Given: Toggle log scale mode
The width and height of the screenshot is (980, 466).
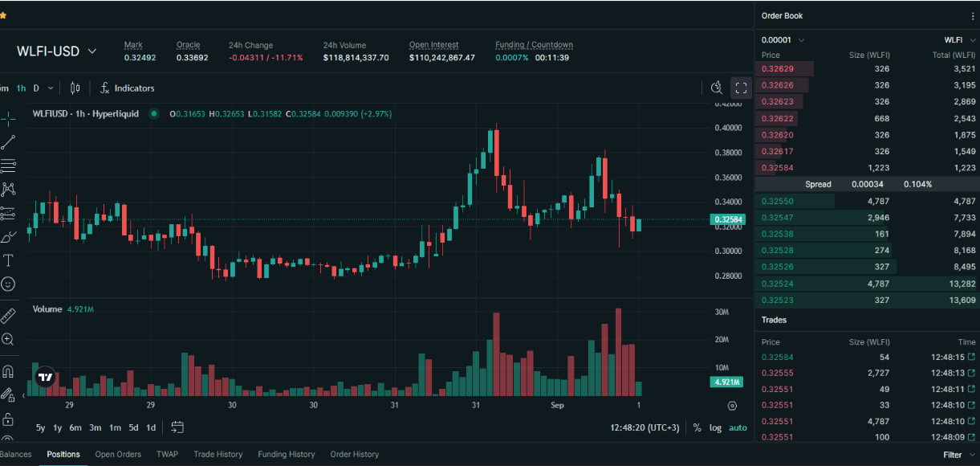Looking at the screenshot, I should (x=715, y=427).
